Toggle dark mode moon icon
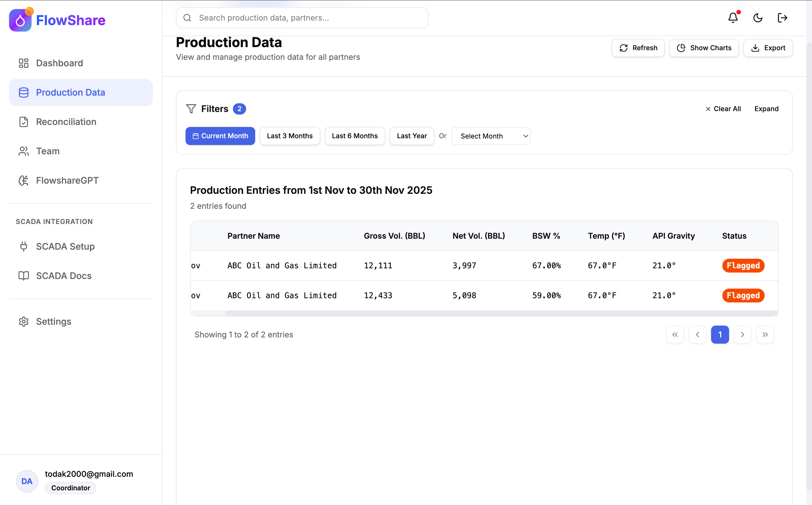The width and height of the screenshot is (812, 505). pos(758,18)
